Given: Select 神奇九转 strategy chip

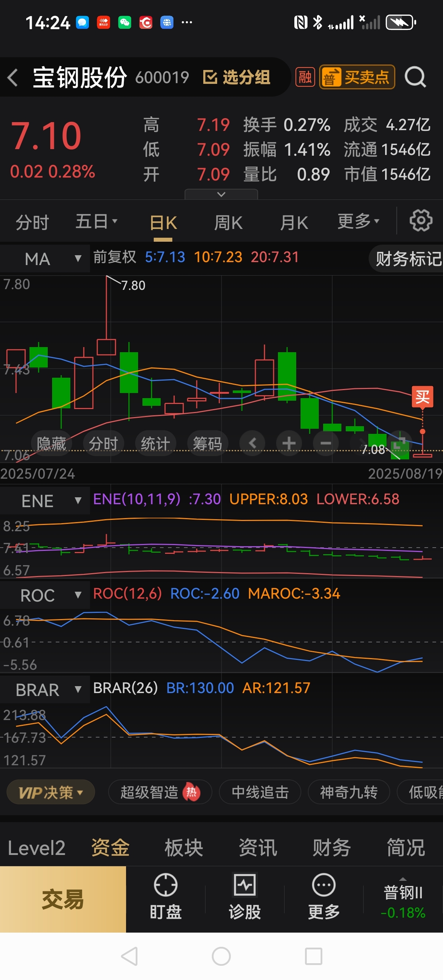Looking at the screenshot, I should click(349, 793).
